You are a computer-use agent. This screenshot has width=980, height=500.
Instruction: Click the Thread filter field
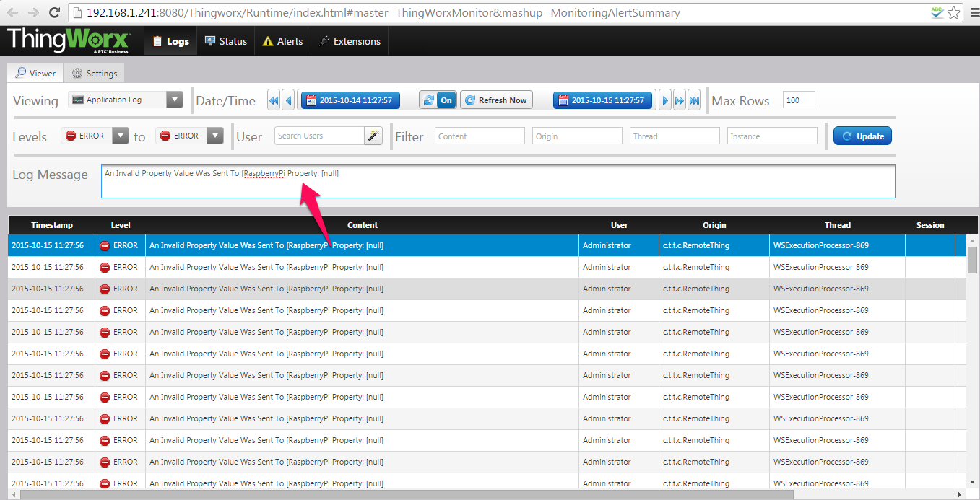coord(675,136)
